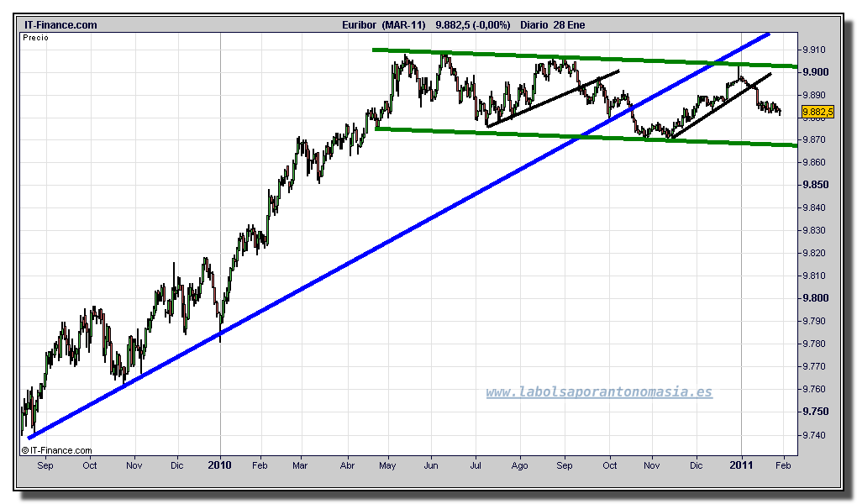Click the Oct label after Sep 2010
Screen dimensions: 857x504
(609, 465)
